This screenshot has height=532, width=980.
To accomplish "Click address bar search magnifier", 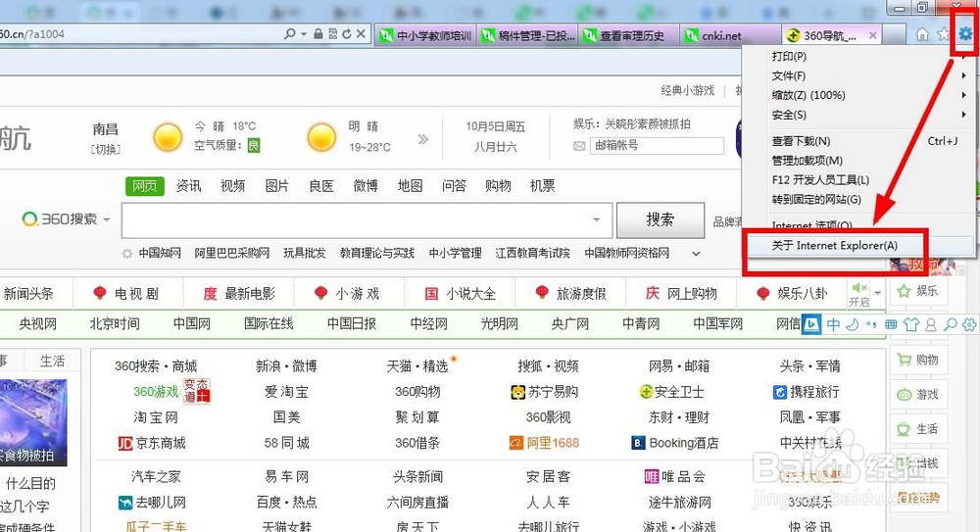I will coord(289,33).
